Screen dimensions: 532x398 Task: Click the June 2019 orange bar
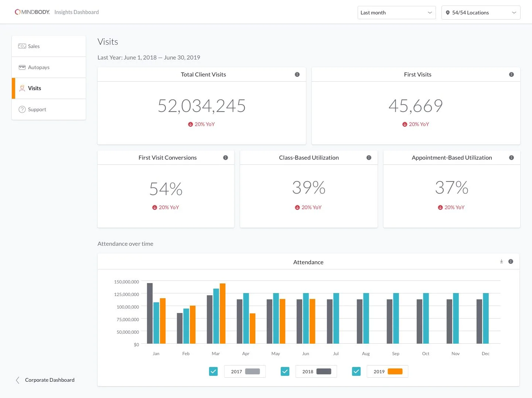(313, 322)
